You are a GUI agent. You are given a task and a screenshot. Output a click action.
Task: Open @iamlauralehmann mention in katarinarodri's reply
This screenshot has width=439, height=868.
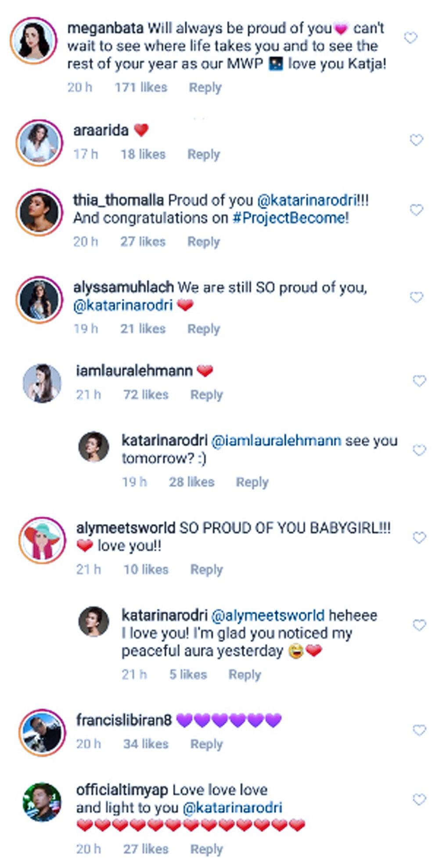[x=276, y=441]
